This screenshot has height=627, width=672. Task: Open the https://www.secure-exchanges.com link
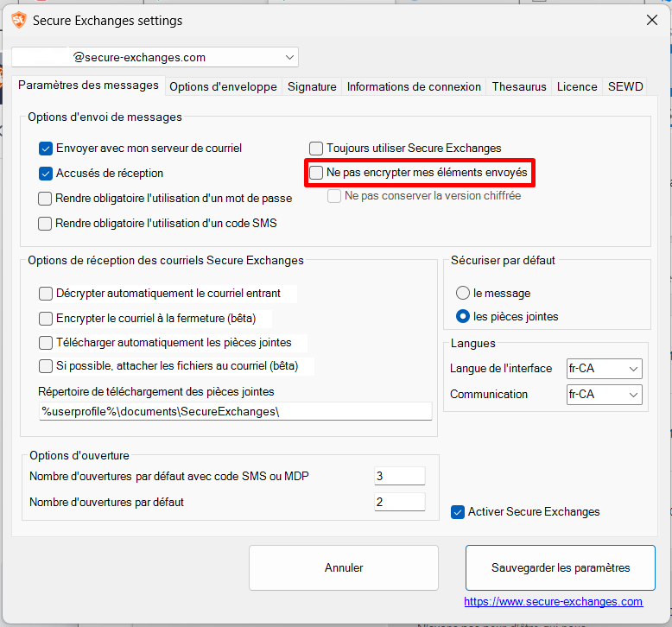pos(554,602)
